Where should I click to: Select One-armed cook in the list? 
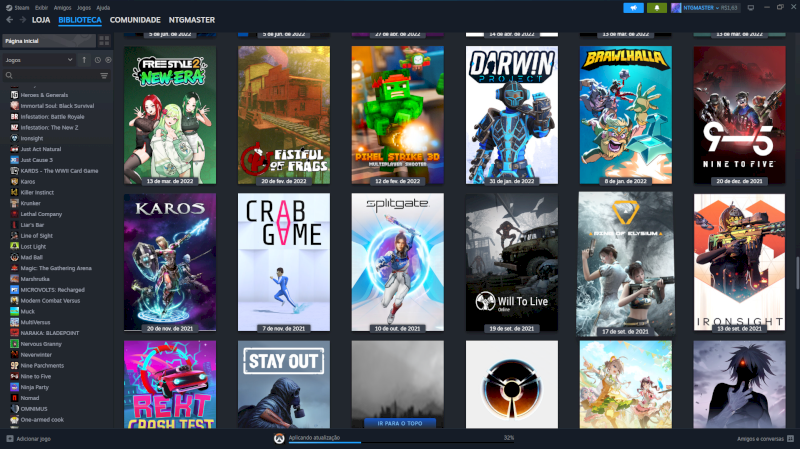42,419
